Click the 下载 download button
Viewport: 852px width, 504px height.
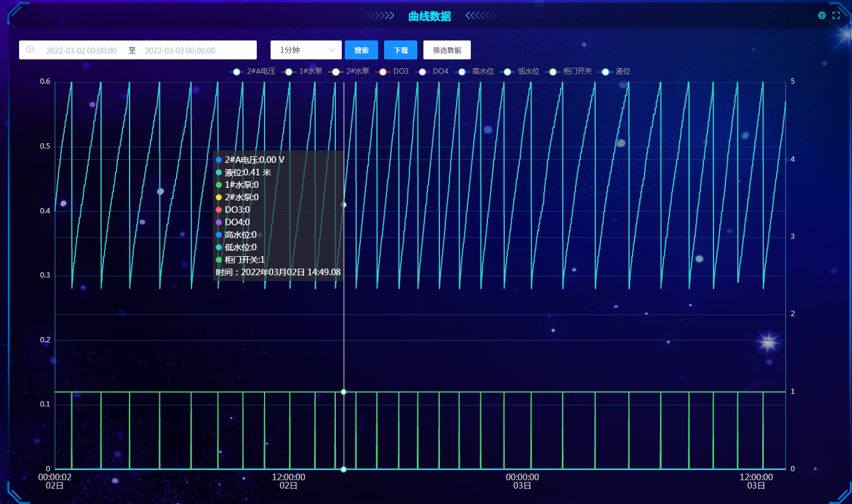(x=401, y=50)
